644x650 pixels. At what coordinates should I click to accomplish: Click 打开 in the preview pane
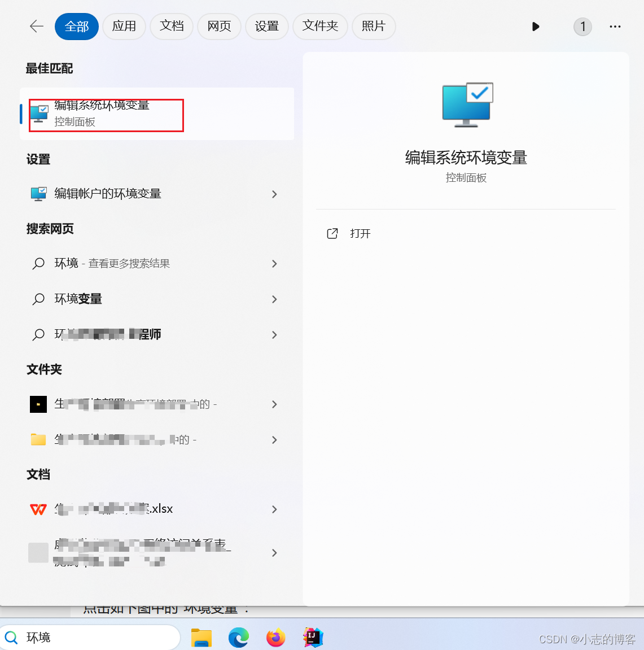(360, 234)
